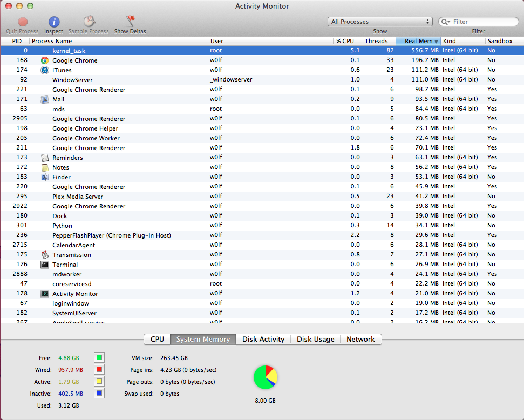Sort by the Sandbox column header
This screenshot has height=420, width=524.
(504, 41)
